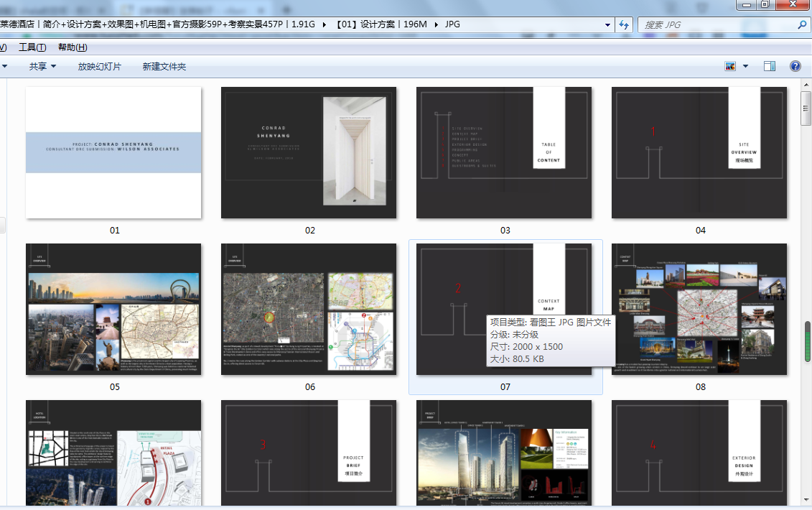The width and height of the screenshot is (812, 510).
Task: Click file name label 05
Action: pyautogui.click(x=114, y=386)
